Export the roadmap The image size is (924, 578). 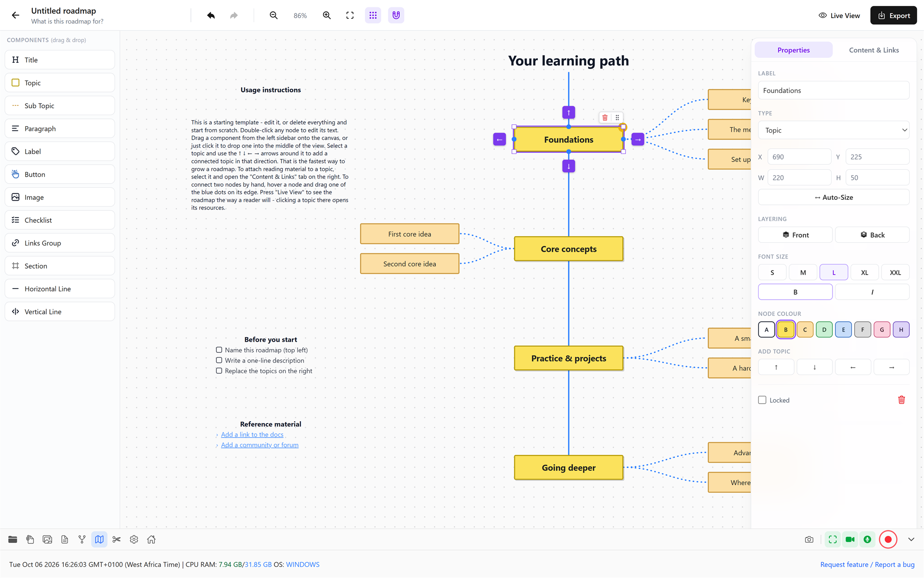894,15
